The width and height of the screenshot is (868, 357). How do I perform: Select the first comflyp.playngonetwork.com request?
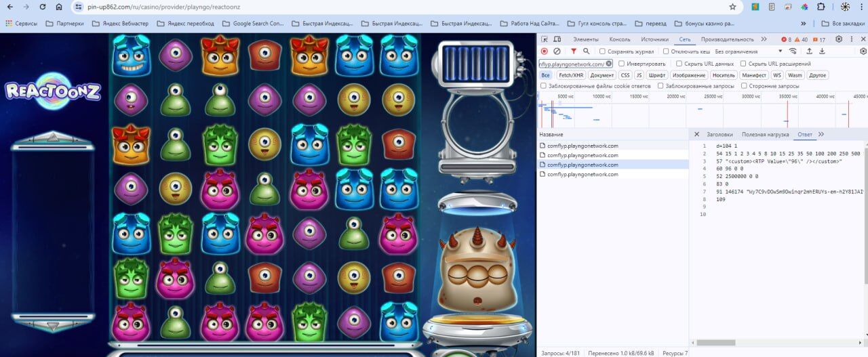pos(583,146)
